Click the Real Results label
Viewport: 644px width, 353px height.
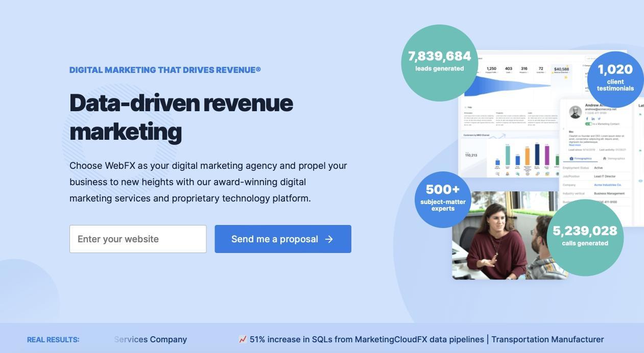[53, 340]
